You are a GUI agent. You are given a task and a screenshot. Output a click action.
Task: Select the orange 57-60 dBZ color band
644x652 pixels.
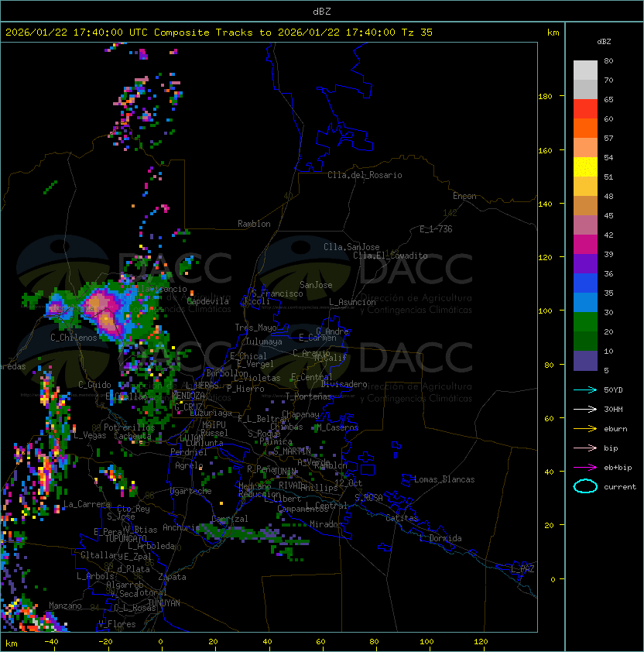[585, 129]
